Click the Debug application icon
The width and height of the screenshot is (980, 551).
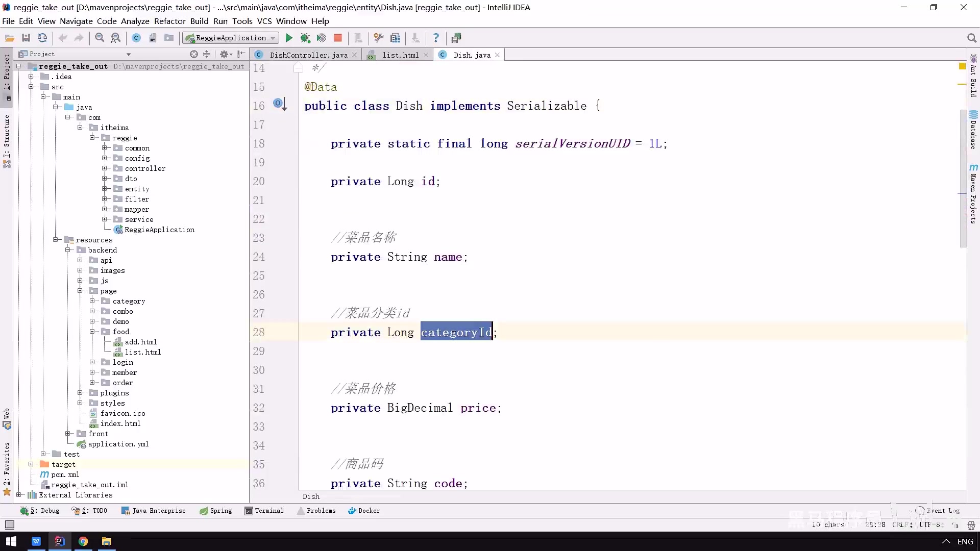pos(305,38)
